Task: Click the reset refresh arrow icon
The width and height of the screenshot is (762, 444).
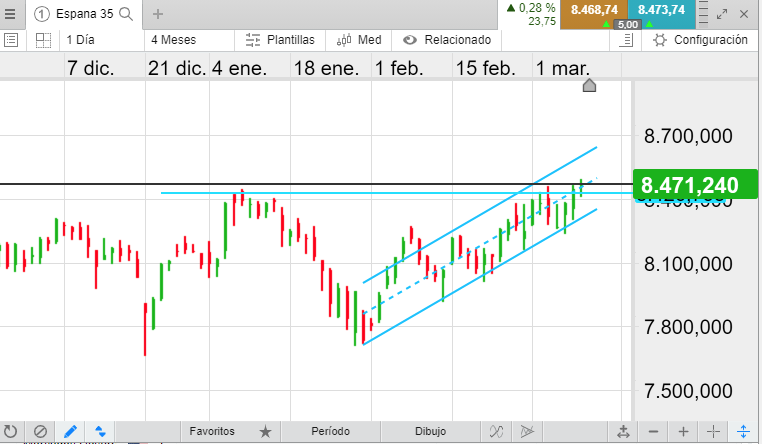Action: 10,431
